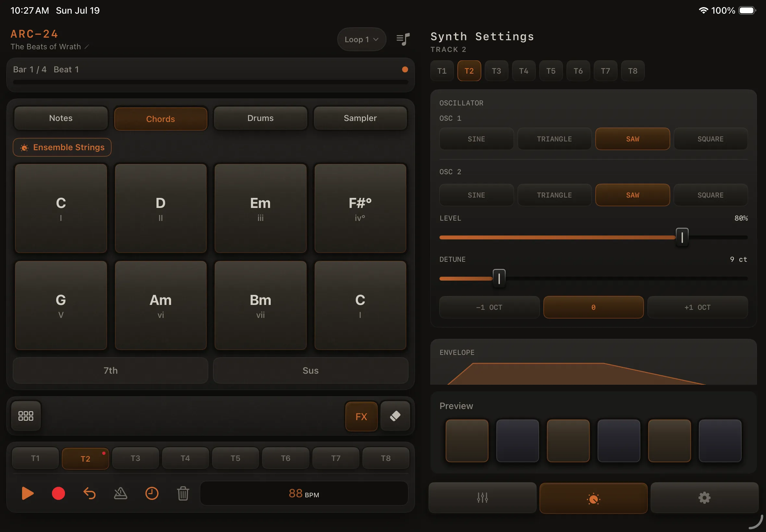Select bottom track T7 button
Viewport: 766px width, 532px height.
click(336, 458)
